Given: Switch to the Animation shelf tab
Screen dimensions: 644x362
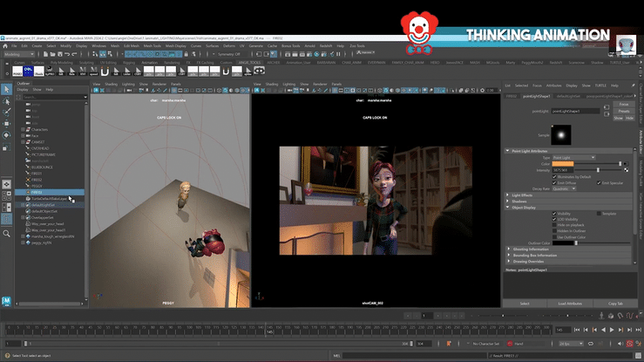Looking at the screenshot, I should (x=150, y=63).
